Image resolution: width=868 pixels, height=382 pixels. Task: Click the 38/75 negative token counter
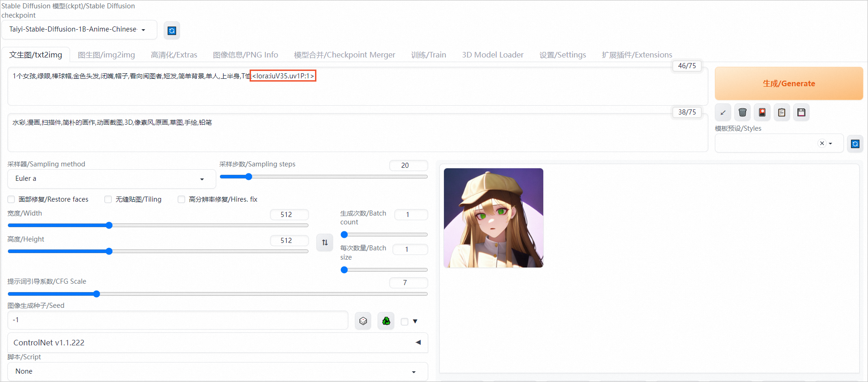687,112
